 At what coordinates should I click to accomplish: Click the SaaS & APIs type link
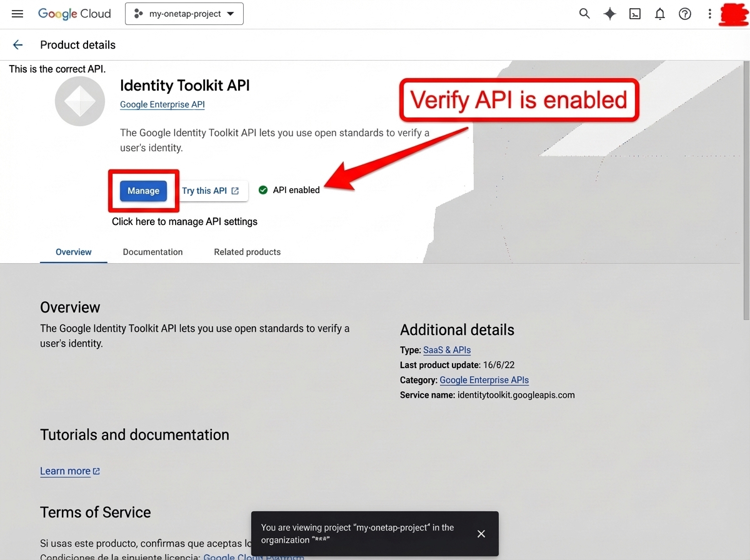pyautogui.click(x=447, y=349)
